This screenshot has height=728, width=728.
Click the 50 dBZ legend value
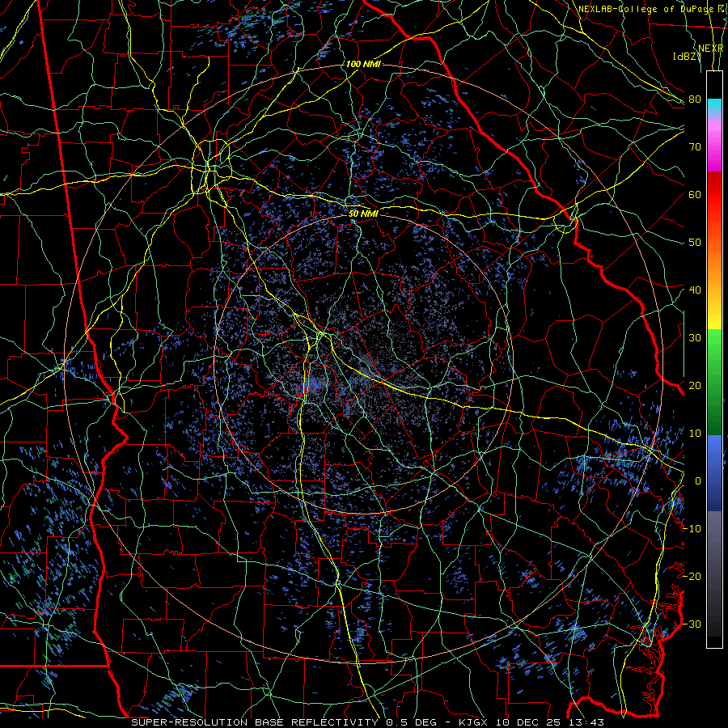695,243
